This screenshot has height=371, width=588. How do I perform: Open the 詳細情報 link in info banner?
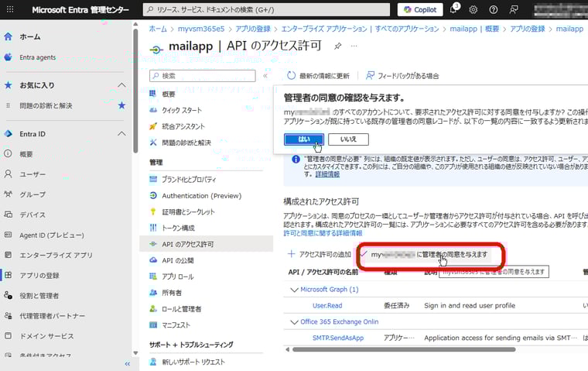click(x=327, y=174)
